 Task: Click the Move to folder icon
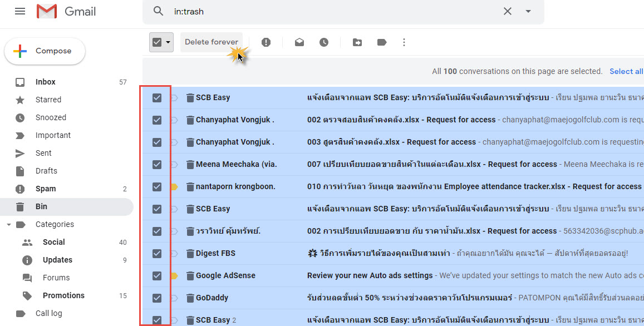[x=357, y=42]
